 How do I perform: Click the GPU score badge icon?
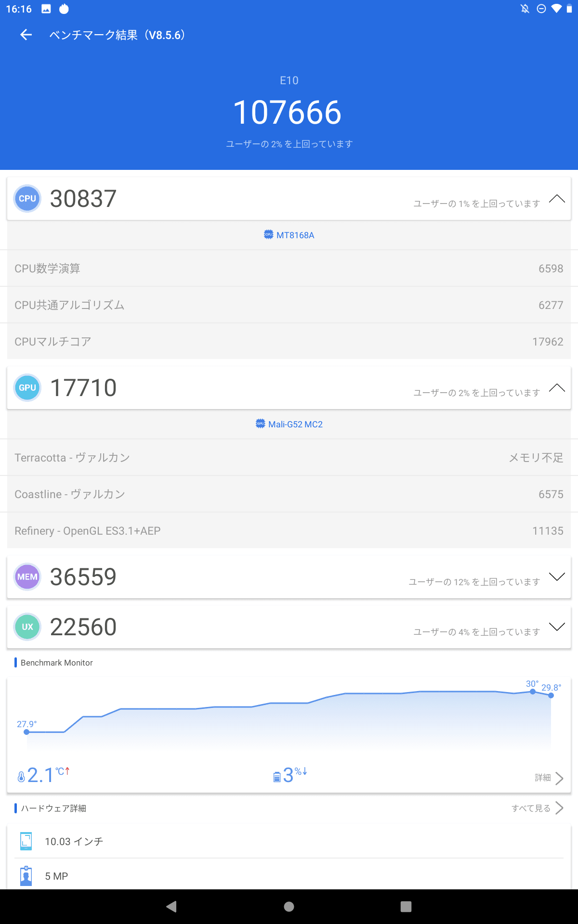click(27, 388)
